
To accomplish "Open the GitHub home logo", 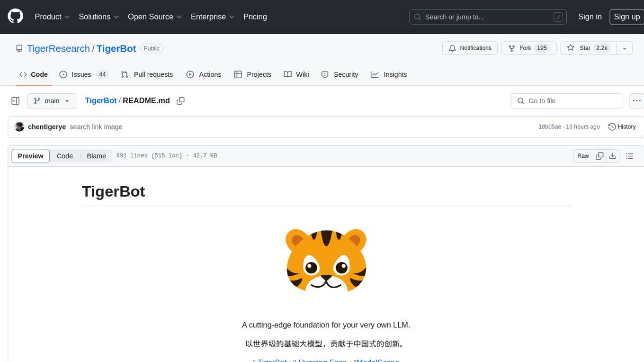I will (x=15, y=17).
